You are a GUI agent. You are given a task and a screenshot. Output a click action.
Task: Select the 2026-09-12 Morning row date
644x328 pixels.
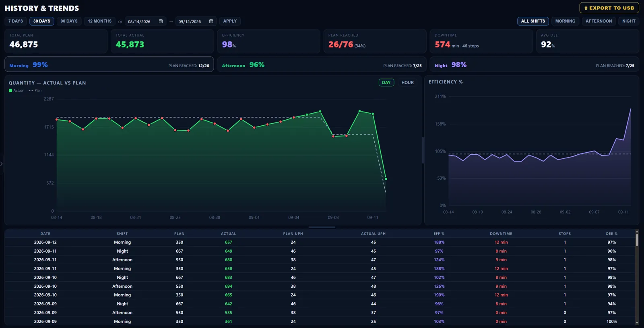45,243
